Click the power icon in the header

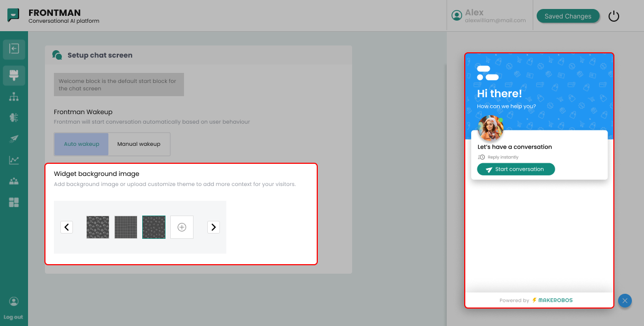(x=613, y=16)
